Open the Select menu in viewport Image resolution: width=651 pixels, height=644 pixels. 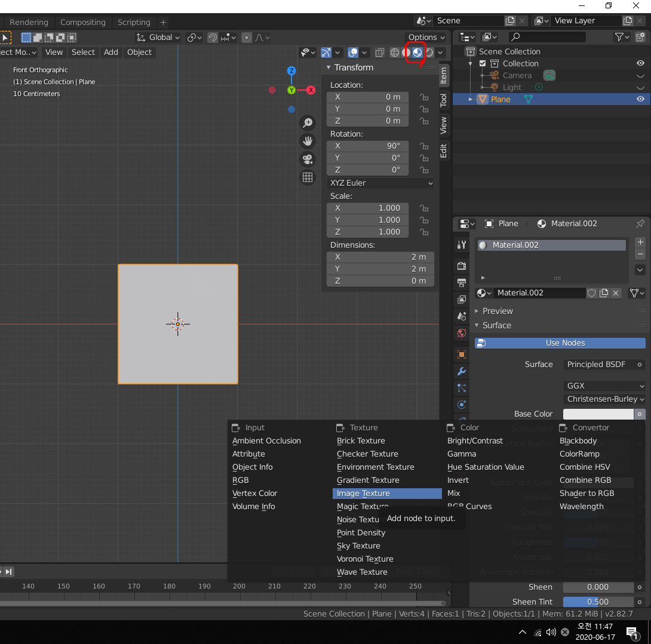pos(83,53)
